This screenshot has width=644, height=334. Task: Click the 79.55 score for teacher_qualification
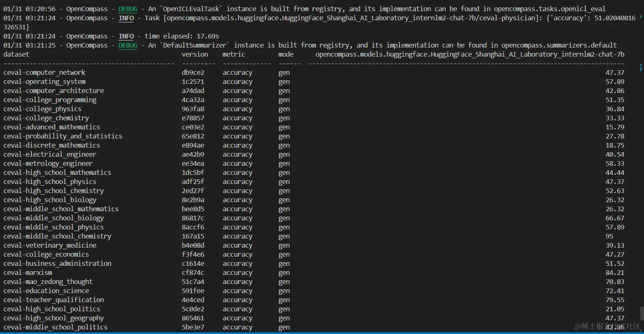pos(615,300)
